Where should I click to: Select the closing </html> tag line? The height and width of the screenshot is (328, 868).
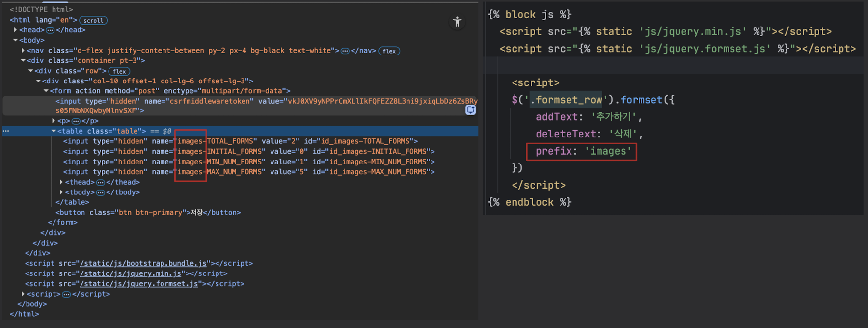click(x=24, y=314)
